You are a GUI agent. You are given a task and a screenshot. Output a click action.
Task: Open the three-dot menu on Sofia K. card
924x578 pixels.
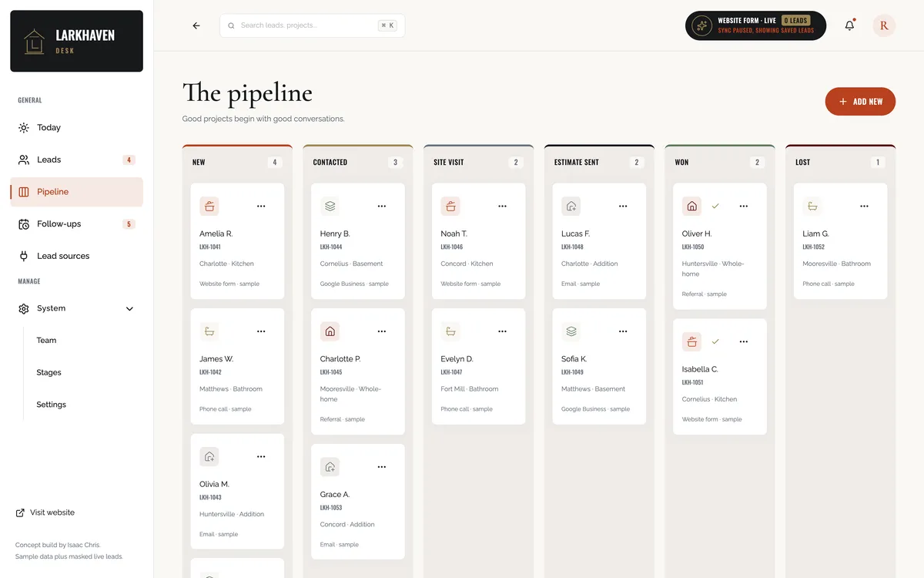623,331
